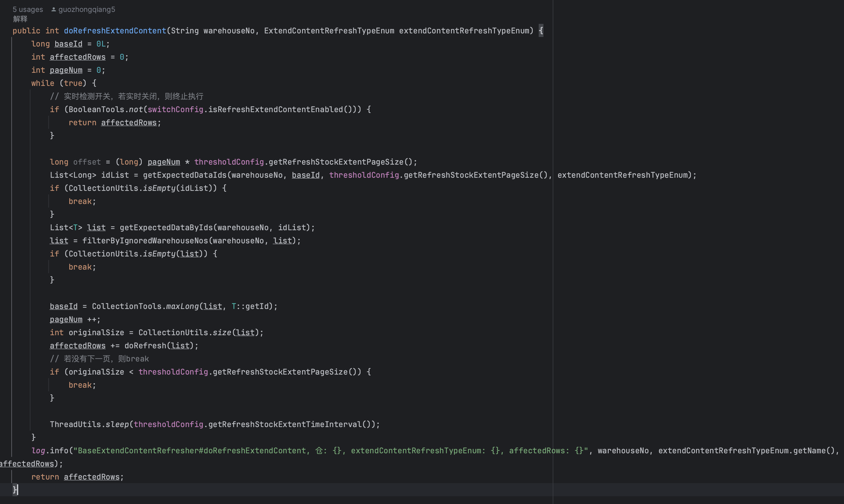Click the 'pageNum ++' statement

click(x=75, y=320)
